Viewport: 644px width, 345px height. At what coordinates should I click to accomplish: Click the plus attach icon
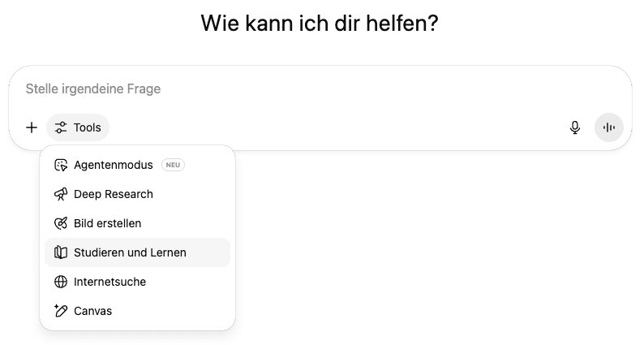point(32,127)
